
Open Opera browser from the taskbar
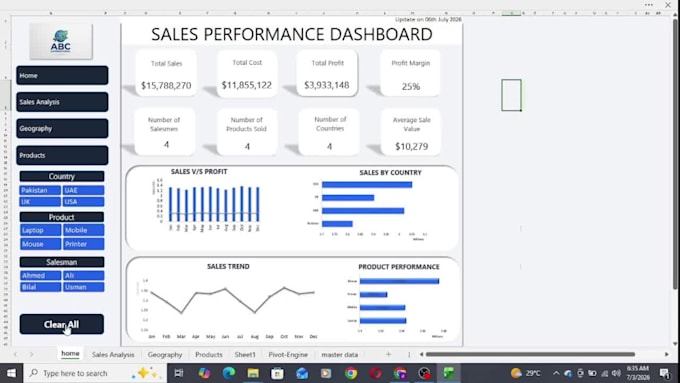point(376,373)
